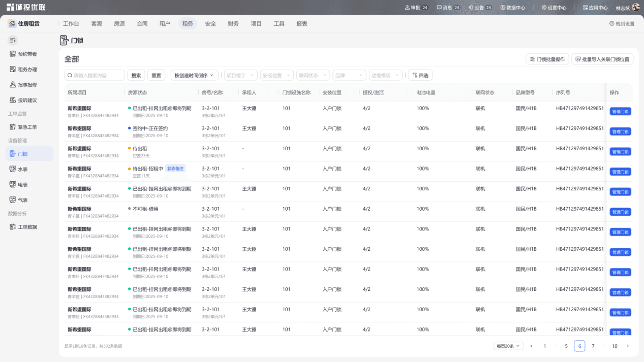
Task: Open 规则设置 gear icon
Action: 611,24
